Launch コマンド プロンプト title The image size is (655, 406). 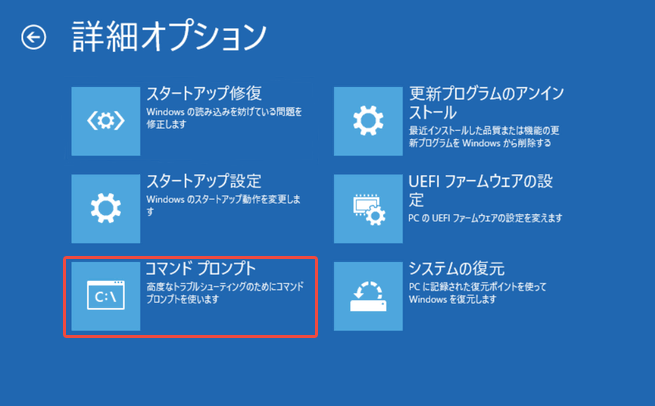coord(201,269)
